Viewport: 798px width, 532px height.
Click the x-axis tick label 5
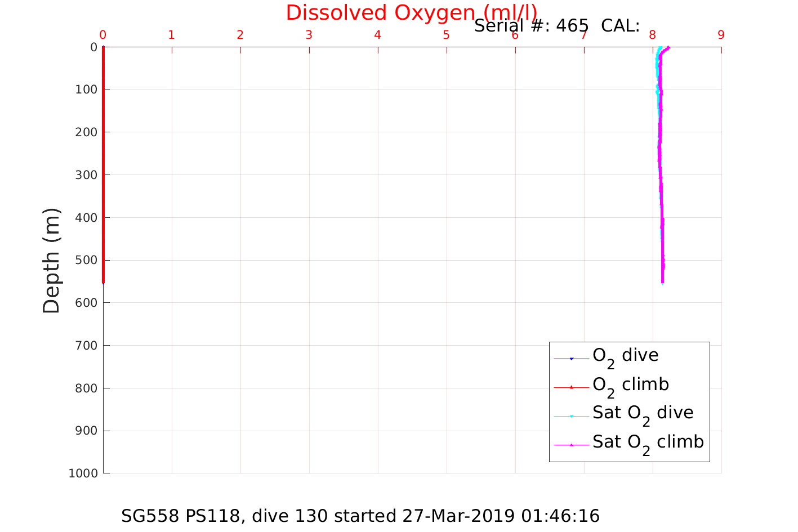tap(446, 35)
